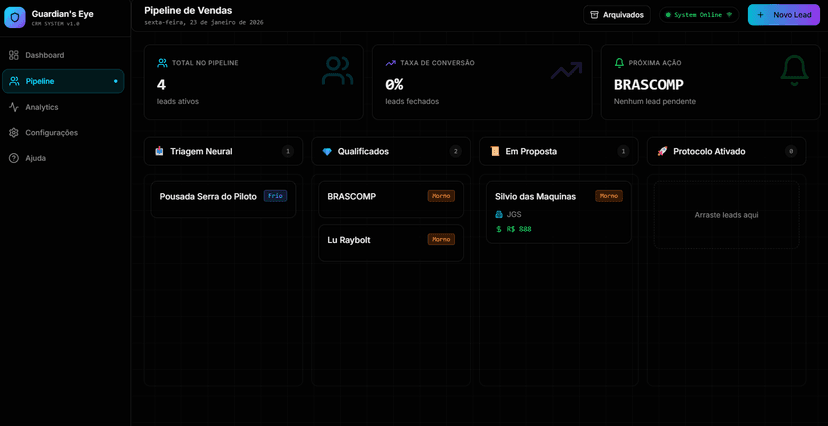Open the Lu Raybolt lead card
The image size is (828, 426).
[x=391, y=243]
